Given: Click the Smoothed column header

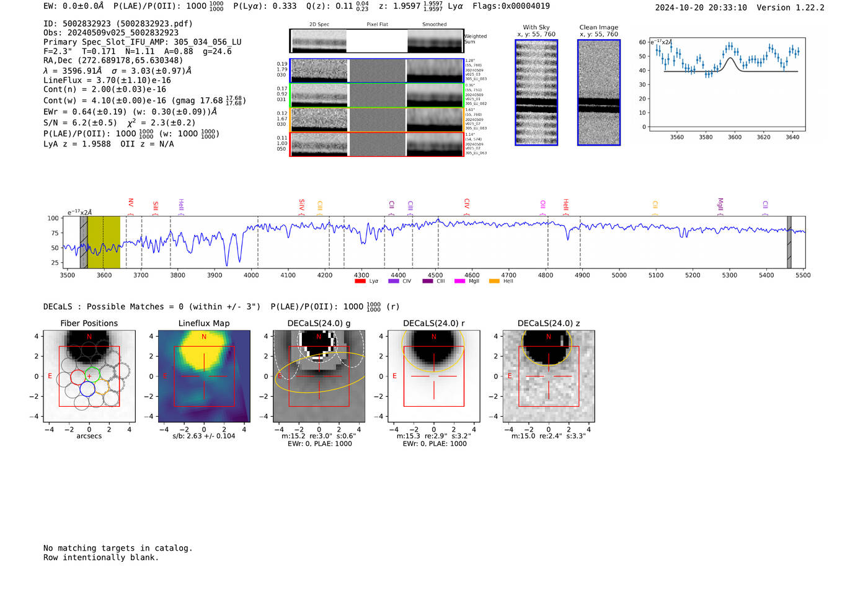Looking at the screenshot, I should tap(435, 24).
